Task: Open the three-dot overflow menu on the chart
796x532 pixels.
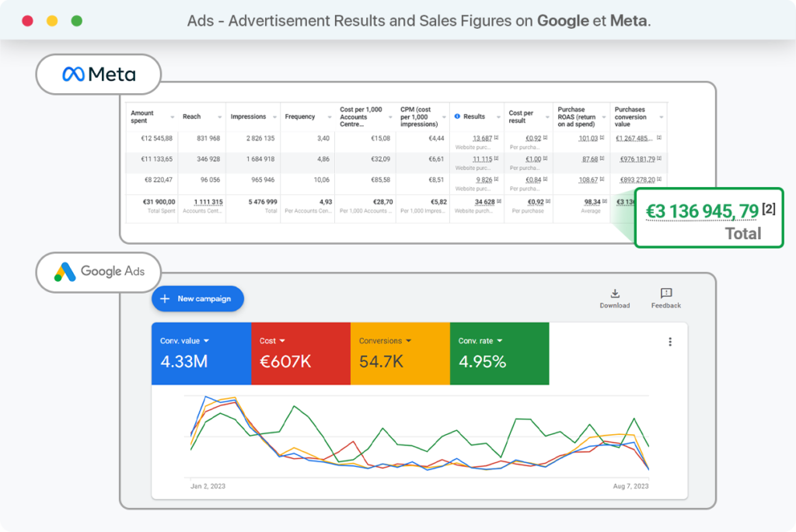Action: click(x=670, y=341)
